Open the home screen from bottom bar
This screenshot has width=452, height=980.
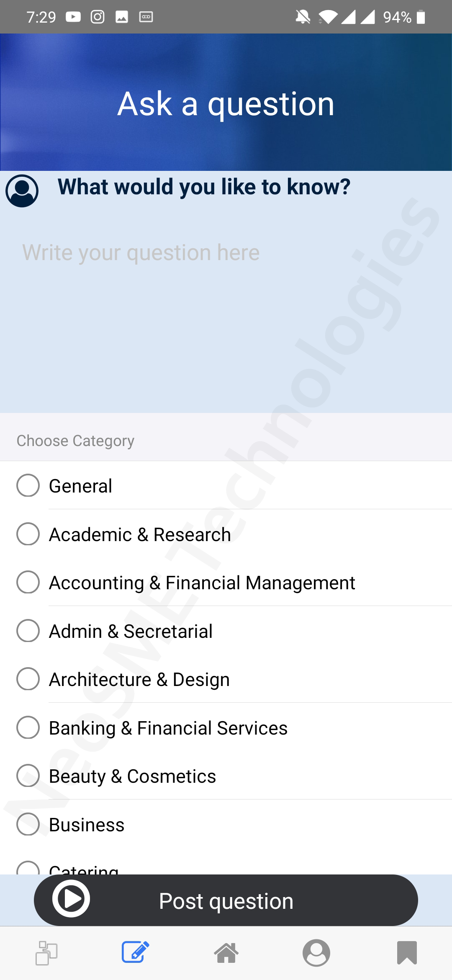(226, 954)
